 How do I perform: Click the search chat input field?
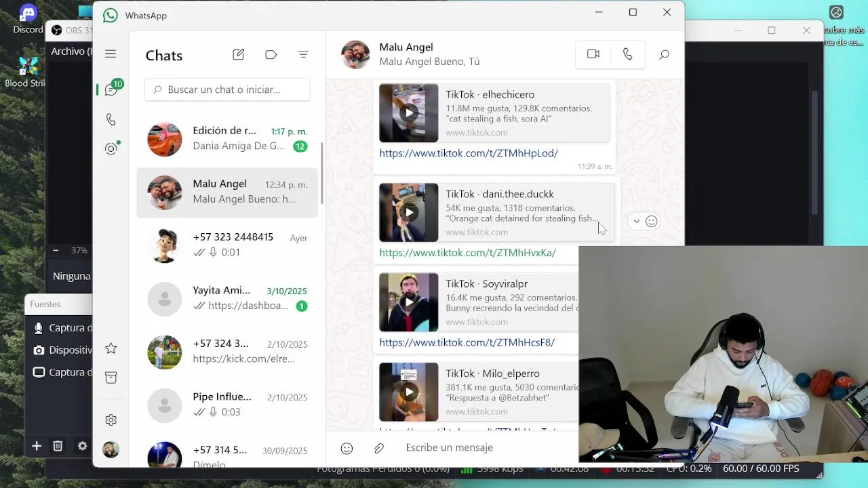click(227, 89)
